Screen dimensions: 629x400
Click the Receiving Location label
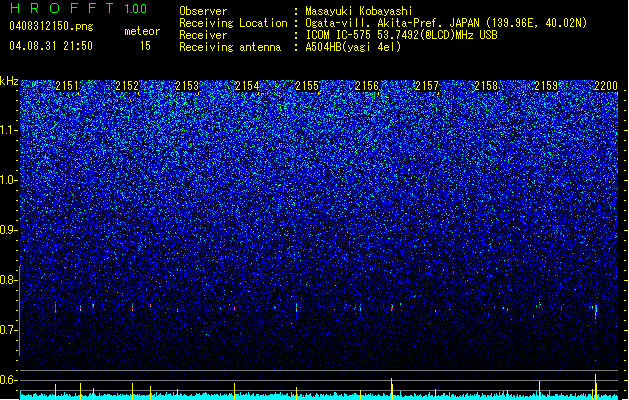[233, 23]
